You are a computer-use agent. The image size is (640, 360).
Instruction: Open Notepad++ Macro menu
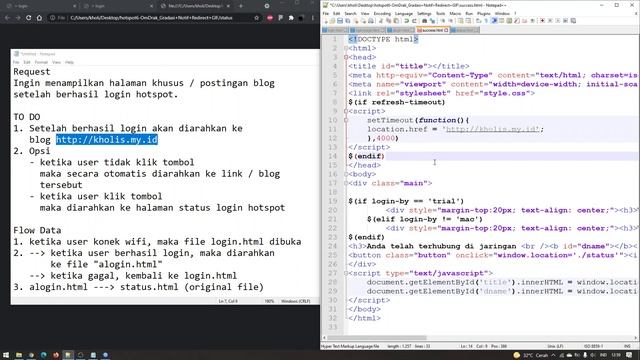455,13
